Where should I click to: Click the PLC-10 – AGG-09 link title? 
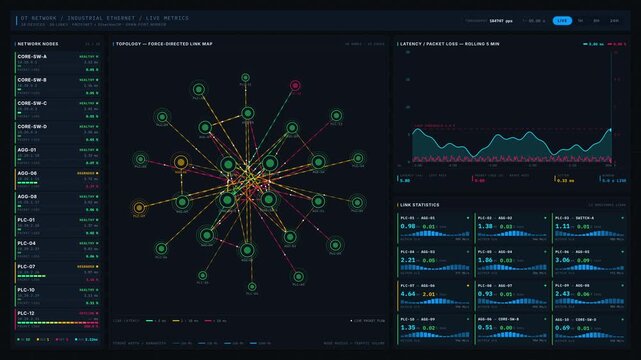tap(418, 320)
